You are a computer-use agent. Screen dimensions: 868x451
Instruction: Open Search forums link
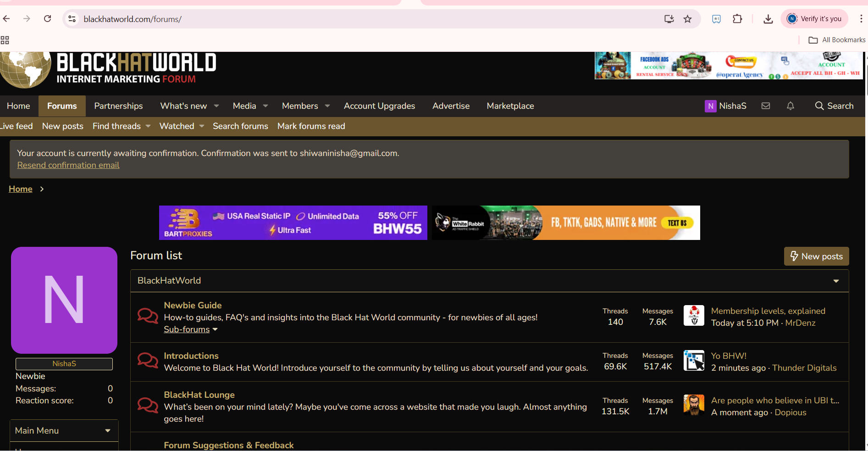240,126
